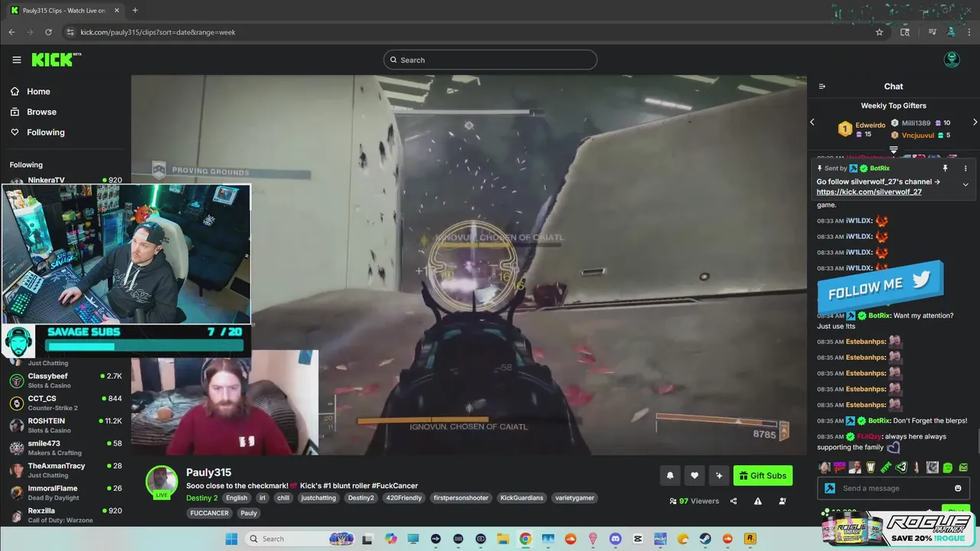Screen dimensions: 980x551
Task: Open TheAxmanTracy followed channel
Action: coord(65,470)
